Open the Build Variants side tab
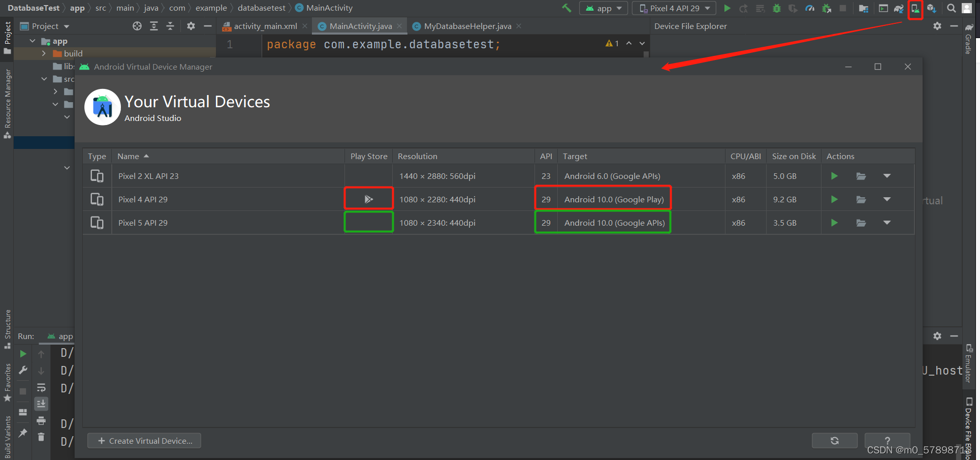 point(7,437)
